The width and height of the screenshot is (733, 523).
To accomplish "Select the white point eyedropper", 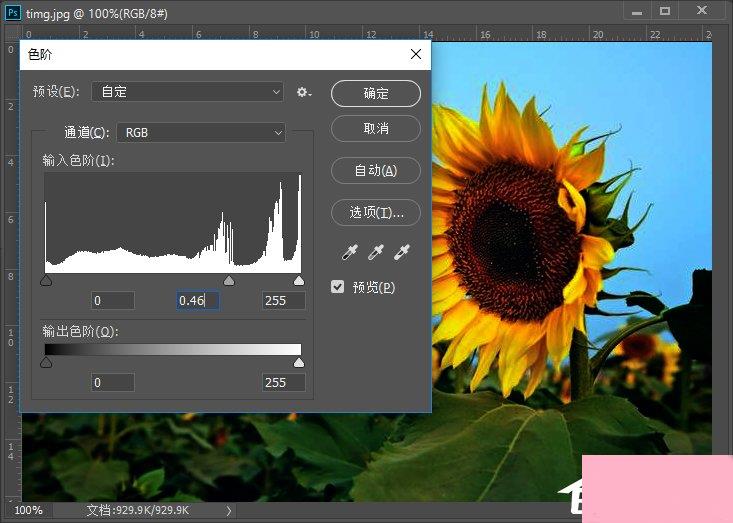I will (402, 252).
